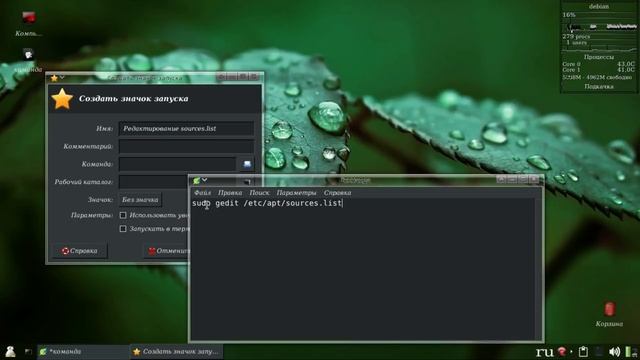Image resolution: width=640 pixels, height=360 pixels.
Task: Click the 'Подкачка' label in system monitor widget
Action: [x=599, y=87]
